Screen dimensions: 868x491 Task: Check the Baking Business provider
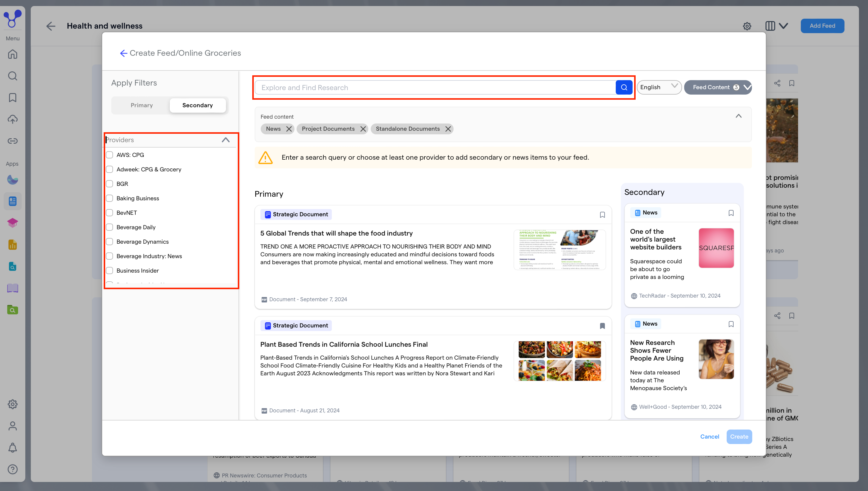pos(109,198)
